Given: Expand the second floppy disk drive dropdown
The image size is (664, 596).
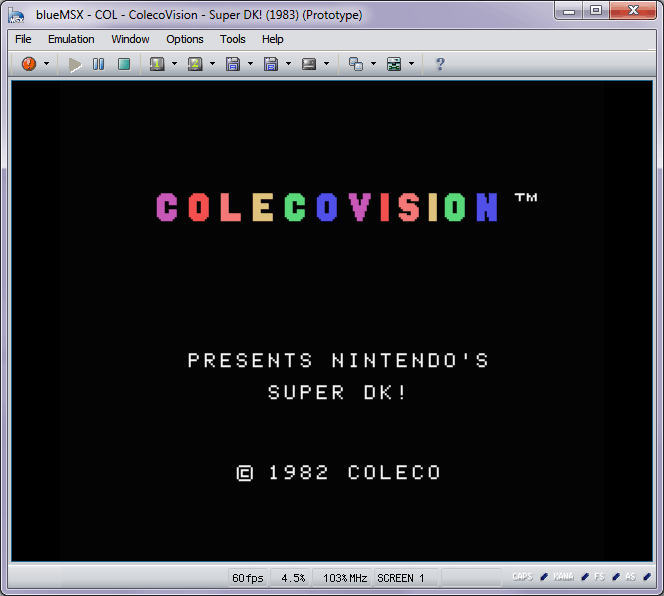Looking at the screenshot, I should (x=288, y=64).
